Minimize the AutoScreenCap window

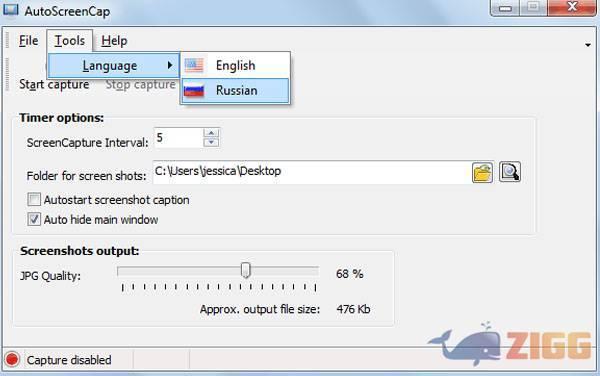click(505, 8)
